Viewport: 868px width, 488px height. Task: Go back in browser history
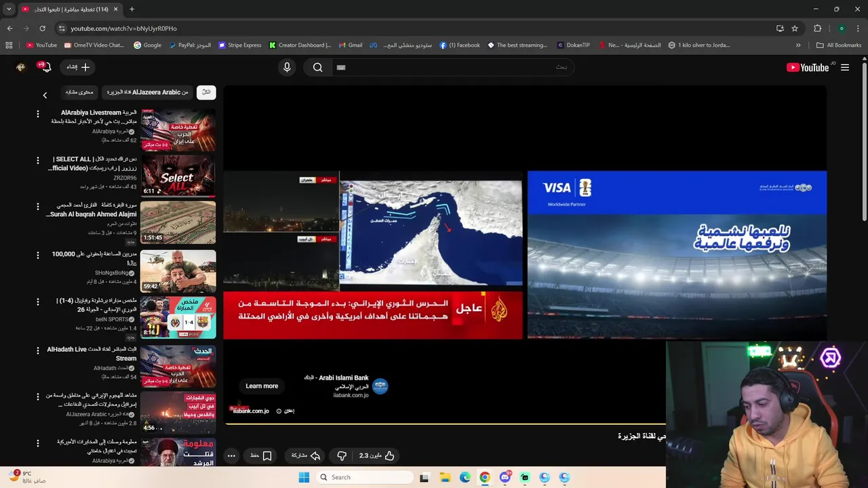pos(9,28)
